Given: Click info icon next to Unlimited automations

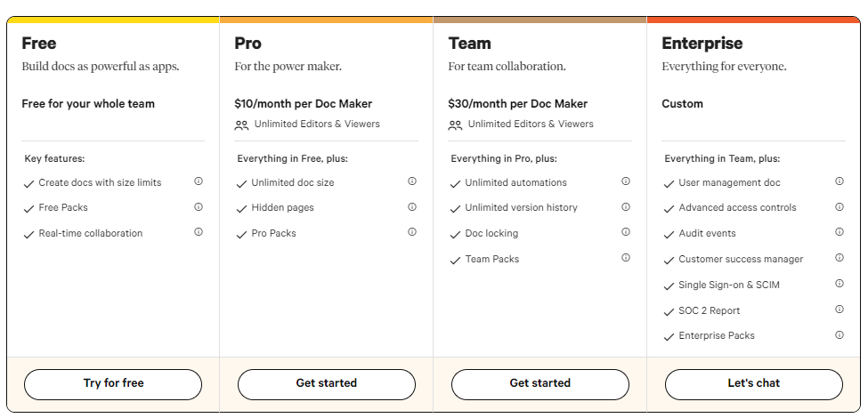Looking at the screenshot, I should pos(626,181).
